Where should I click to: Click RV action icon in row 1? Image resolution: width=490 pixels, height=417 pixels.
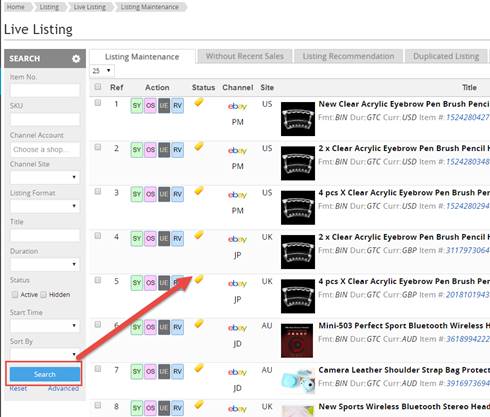coord(177,106)
